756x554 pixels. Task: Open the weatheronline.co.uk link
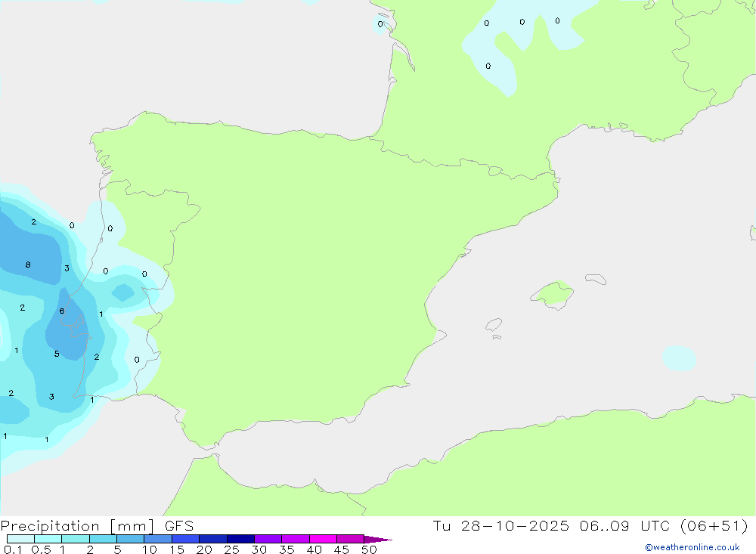coord(692,547)
